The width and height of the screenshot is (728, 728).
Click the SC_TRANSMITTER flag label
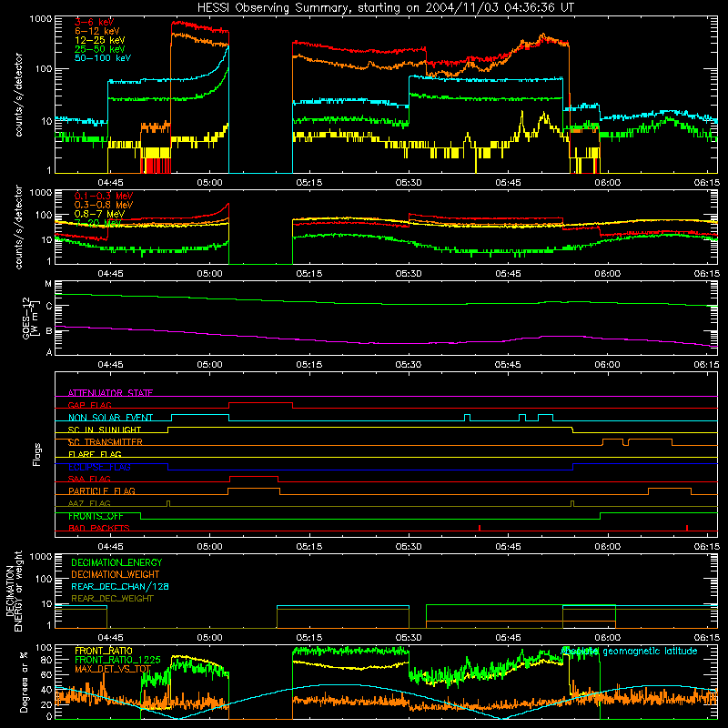[x=106, y=442]
